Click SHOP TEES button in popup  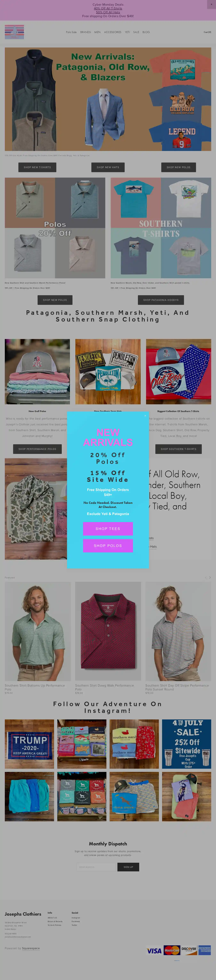[x=108, y=528]
